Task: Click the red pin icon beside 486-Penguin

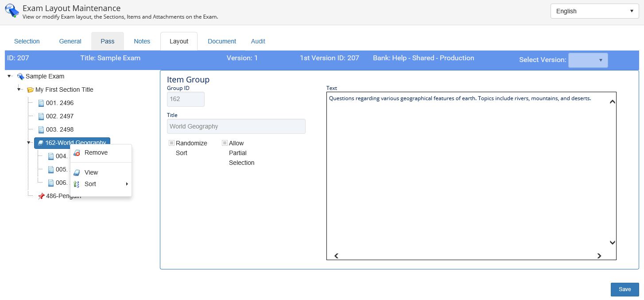Action: tap(41, 196)
